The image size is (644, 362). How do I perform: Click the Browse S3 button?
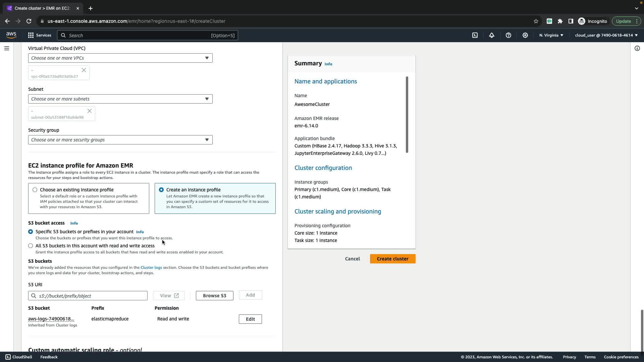[214, 296]
